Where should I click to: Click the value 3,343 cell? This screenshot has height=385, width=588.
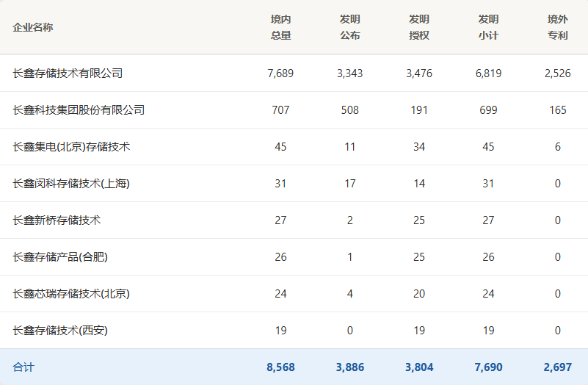point(350,73)
